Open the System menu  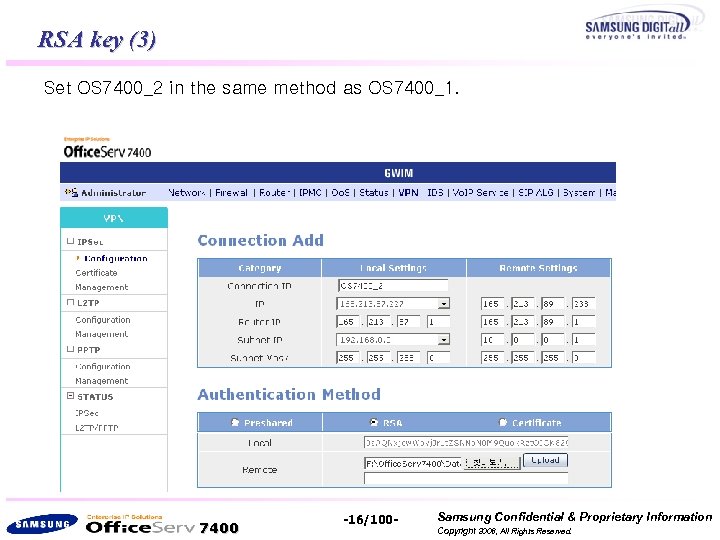pos(579,193)
